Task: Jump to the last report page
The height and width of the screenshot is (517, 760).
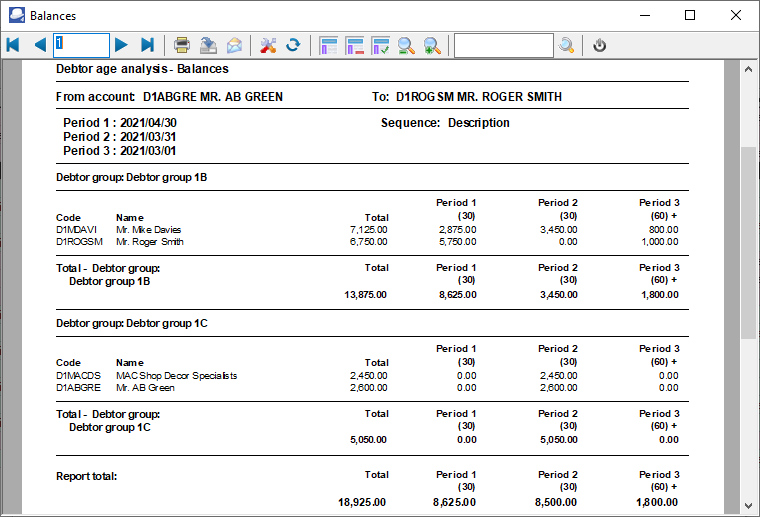Action: pos(147,45)
